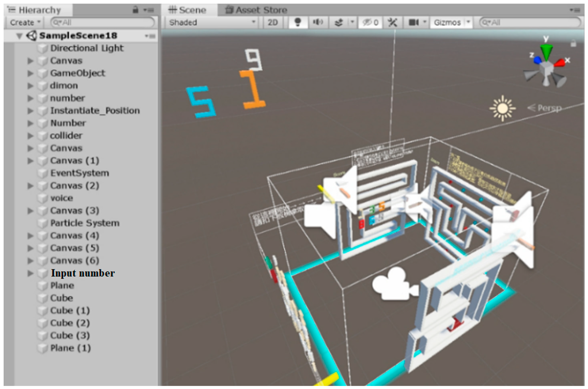
Task: Toggle scene lighting with the lightbulb icon
Action: point(298,22)
